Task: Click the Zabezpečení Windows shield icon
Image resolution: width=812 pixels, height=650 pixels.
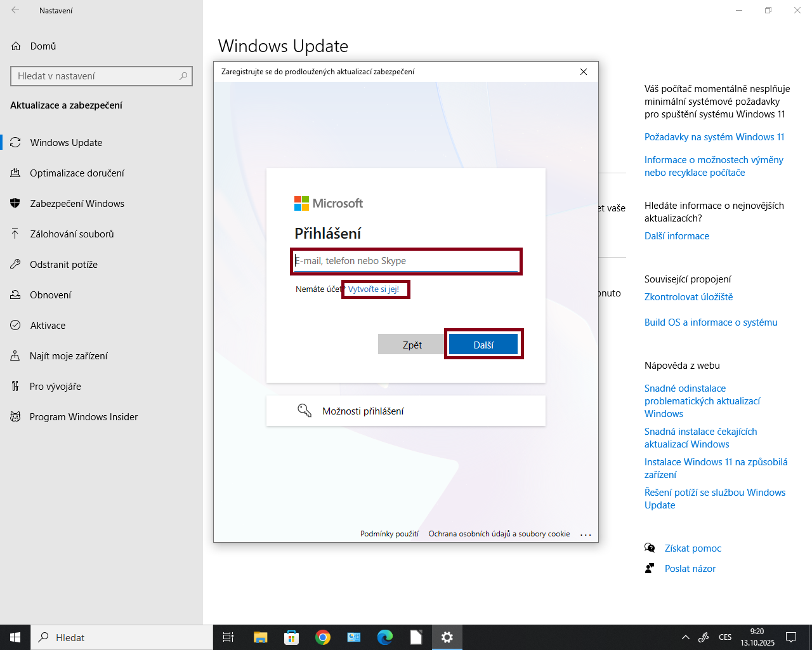Action: tap(15, 204)
